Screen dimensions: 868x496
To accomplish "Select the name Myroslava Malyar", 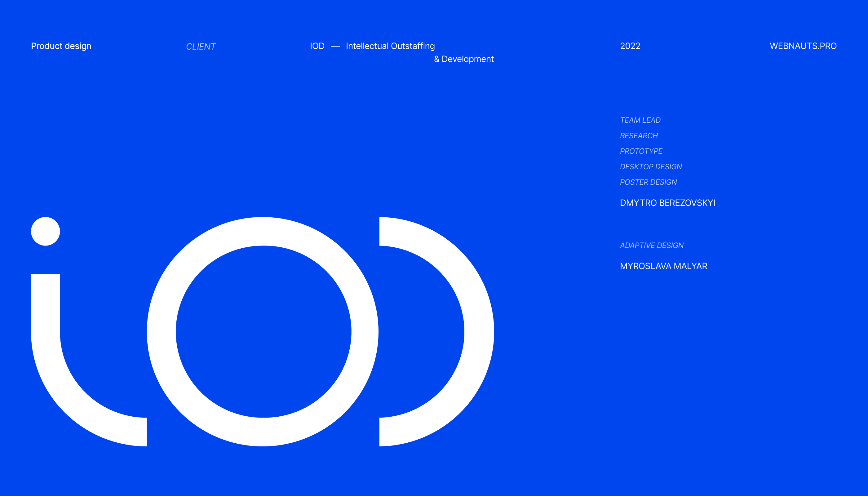I will (x=663, y=266).
